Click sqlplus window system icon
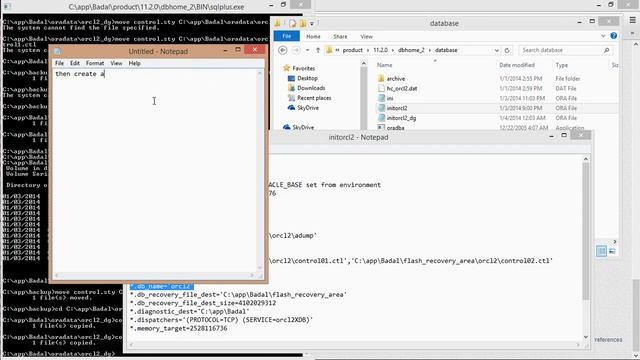 (6, 6)
